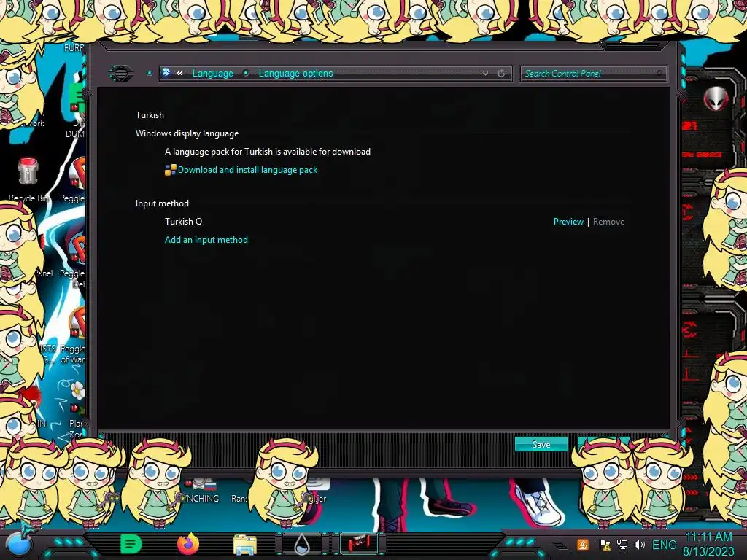The height and width of the screenshot is (560, 747).
Task: Expand the address bar history dropdown
Action: coord(485,74)
